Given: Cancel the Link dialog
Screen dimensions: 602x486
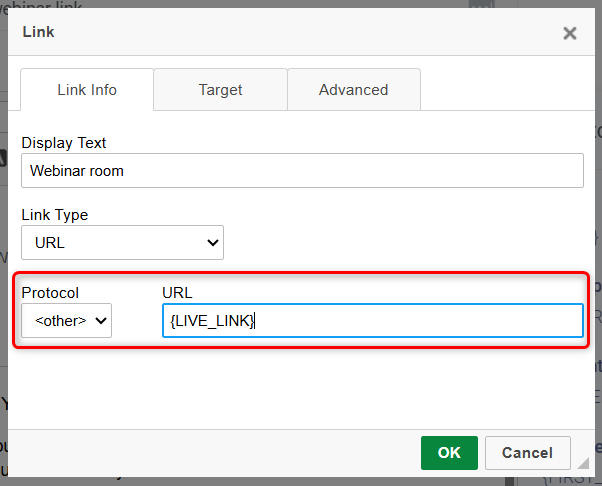Looking at the screenshot, I should (x=528, y=453).
